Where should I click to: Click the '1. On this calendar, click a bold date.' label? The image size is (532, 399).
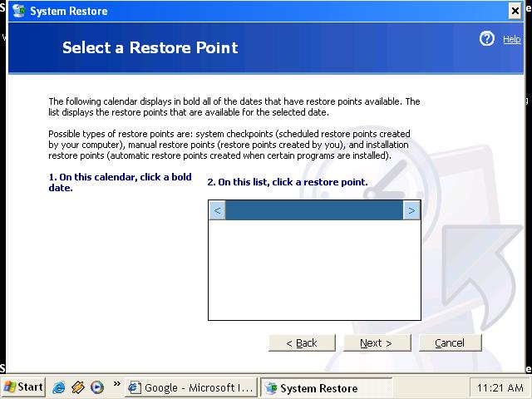coord(120,182)
